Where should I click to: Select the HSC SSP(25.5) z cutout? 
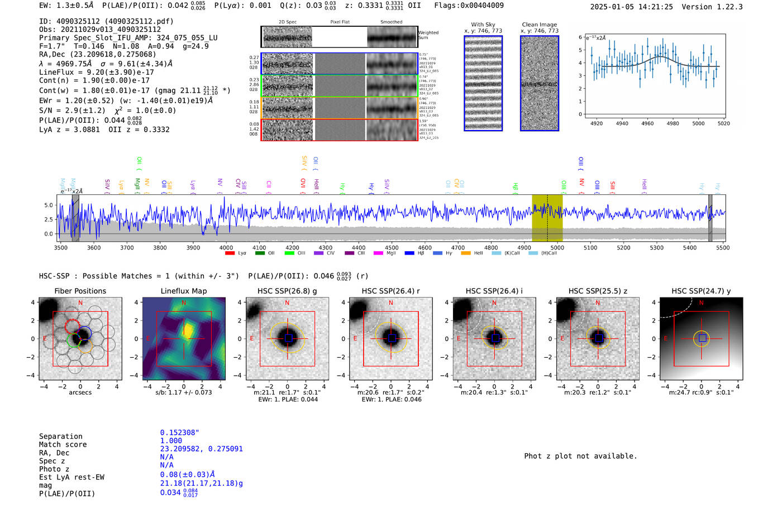point(598,338)
